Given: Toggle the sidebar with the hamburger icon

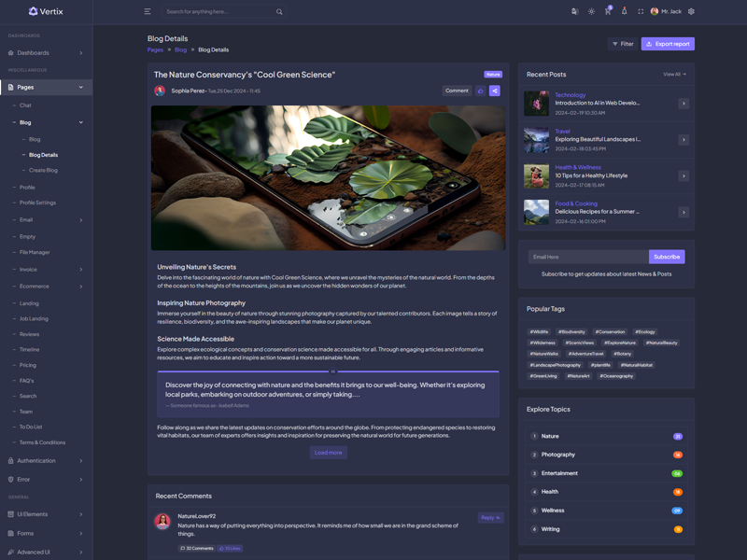Looking at the screenshot, I should [148, 11].
